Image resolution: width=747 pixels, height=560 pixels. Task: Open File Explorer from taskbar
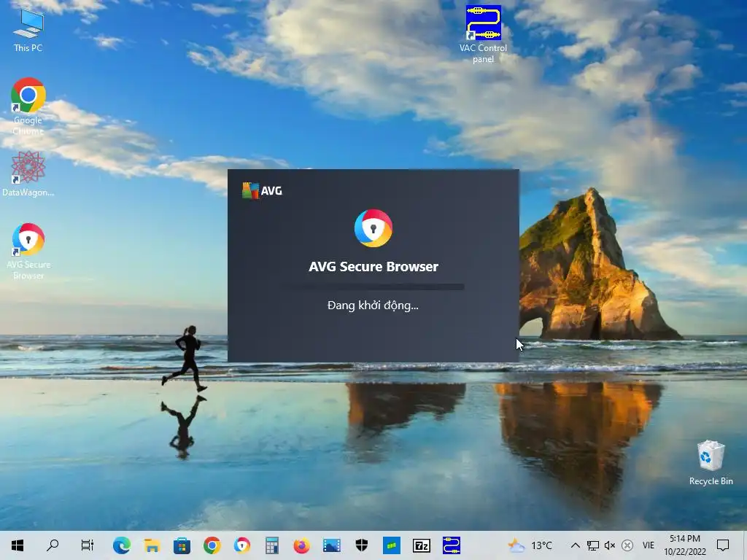click(152, 545)
